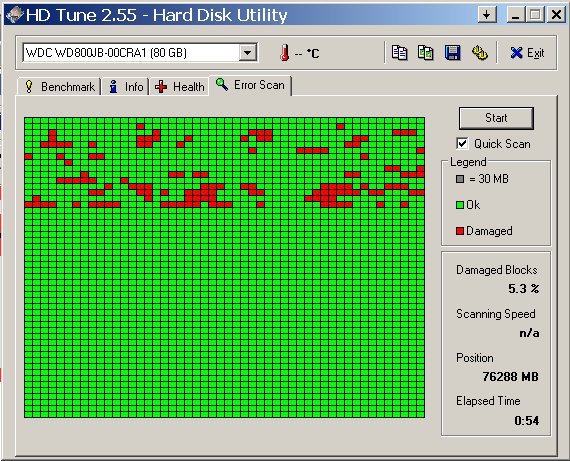Click the copy text to clipboard icon
570x461 pixels.
(400, 53)
